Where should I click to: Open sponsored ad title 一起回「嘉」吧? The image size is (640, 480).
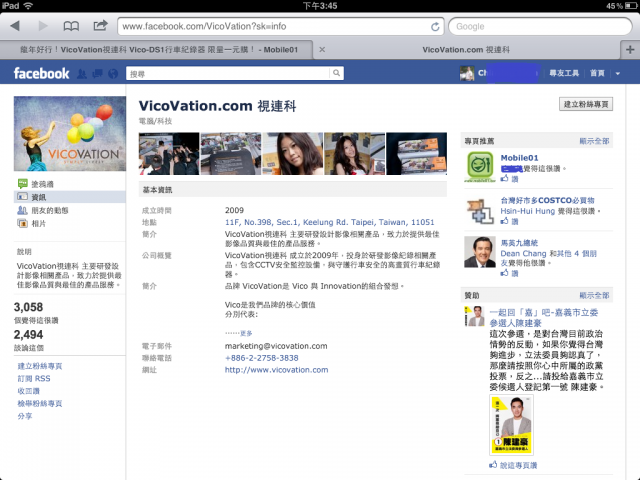click(544, 318)
